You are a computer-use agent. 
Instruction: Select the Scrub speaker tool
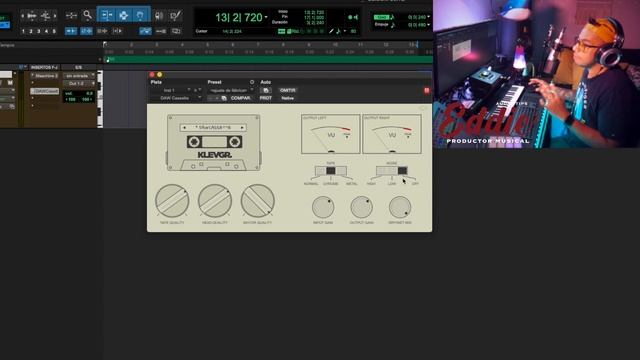(159, 16)
